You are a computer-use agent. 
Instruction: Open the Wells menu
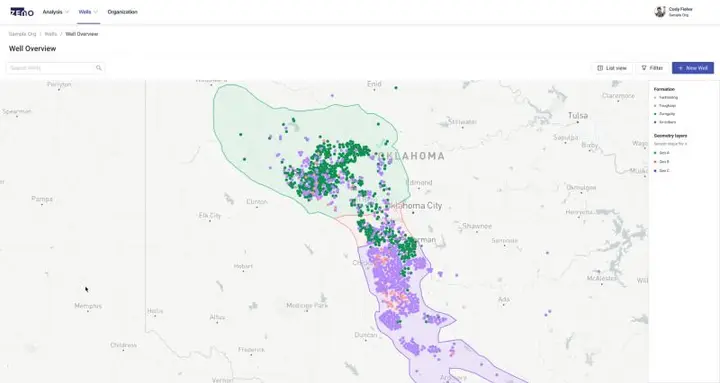[x=88, y=12]
